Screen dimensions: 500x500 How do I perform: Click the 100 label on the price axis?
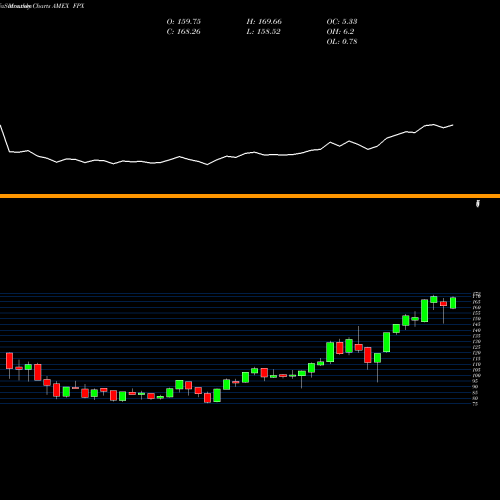tap(477, 375)
